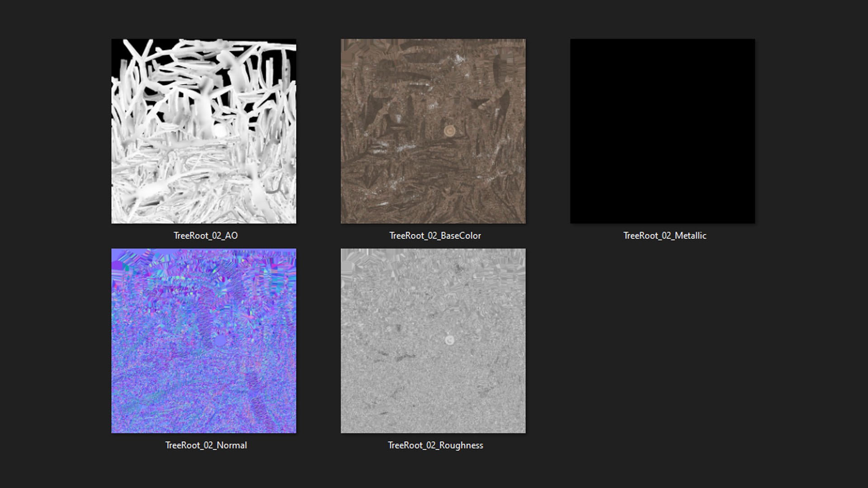Click the TreeRoot_02_AO filename label
This screenshot has height=488, width=868.
pos(206,235)
